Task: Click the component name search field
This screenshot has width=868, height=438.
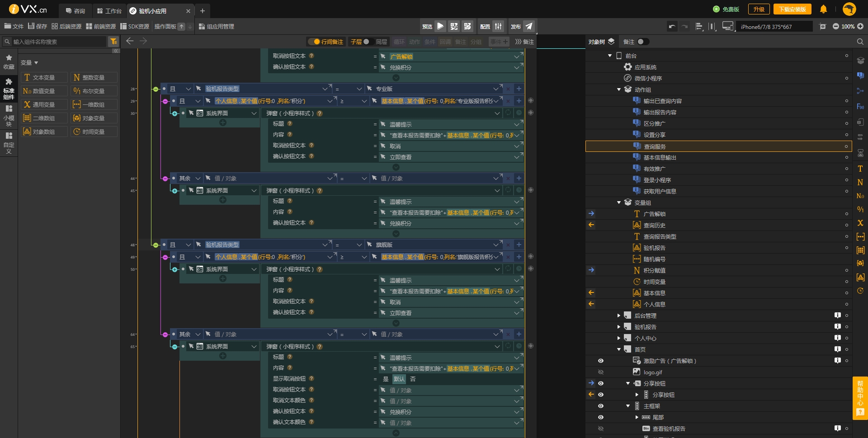Action: click(55, 42)
